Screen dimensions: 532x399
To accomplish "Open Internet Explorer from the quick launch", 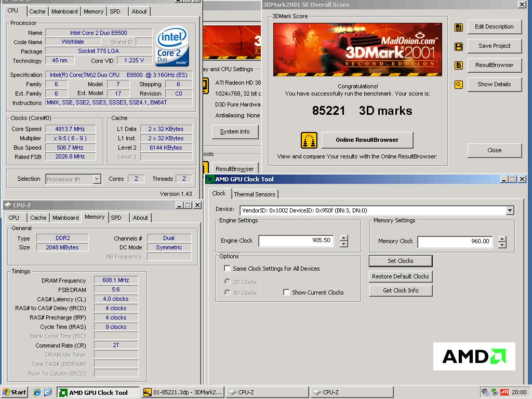I will [37, 392].
